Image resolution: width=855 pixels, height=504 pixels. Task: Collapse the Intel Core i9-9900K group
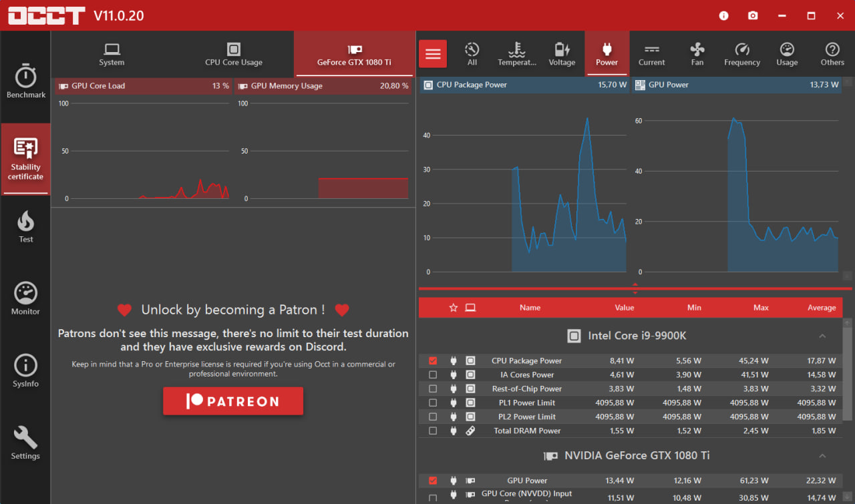coord(822,336)
